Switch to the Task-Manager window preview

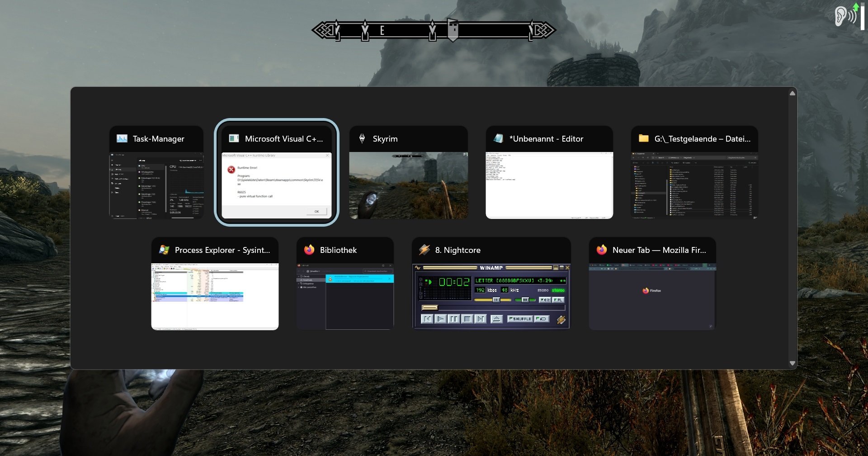(x=156, y=185)
